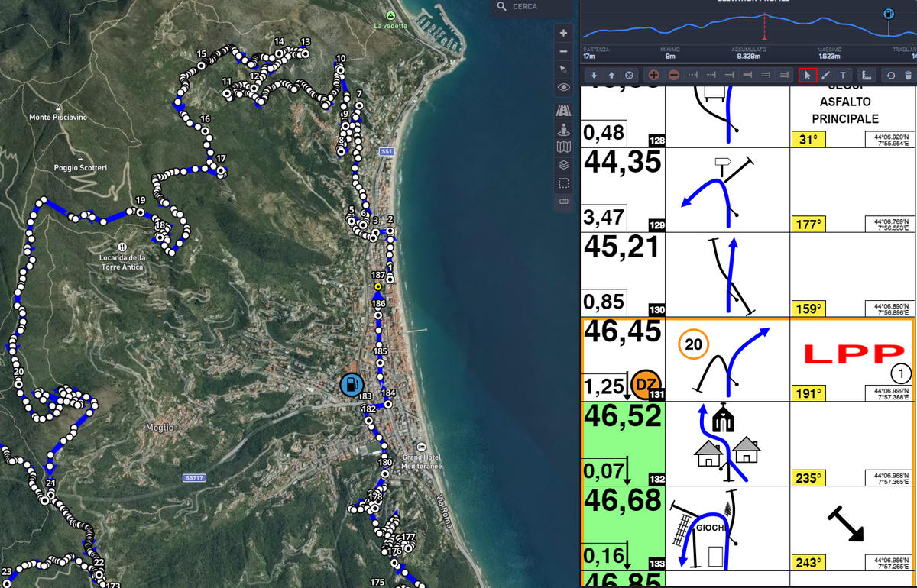Click the blue fuel station marker on map
This screenshot has width=917, height=588.
pyautogui.click(x=351, y=384)
